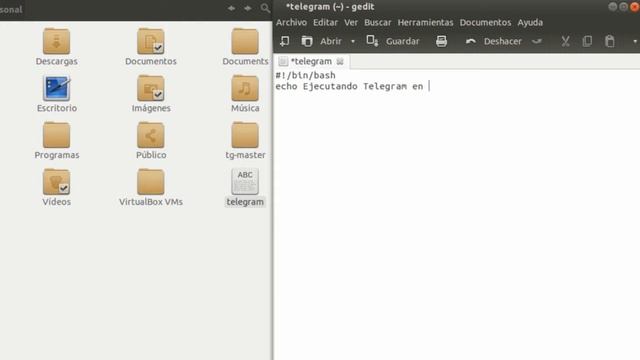Select the Documentos folder
The image size is (640, 360).
click(151, 47)
